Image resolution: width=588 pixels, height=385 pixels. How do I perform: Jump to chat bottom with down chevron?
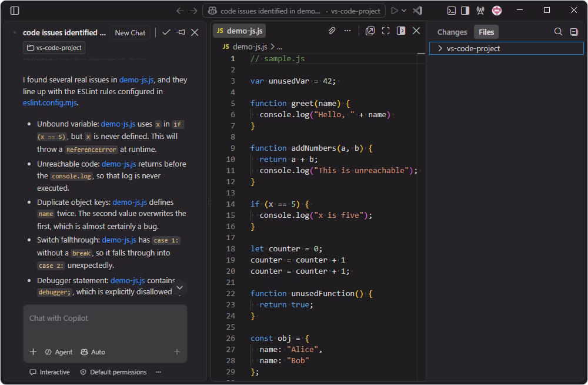click(179, 288)
